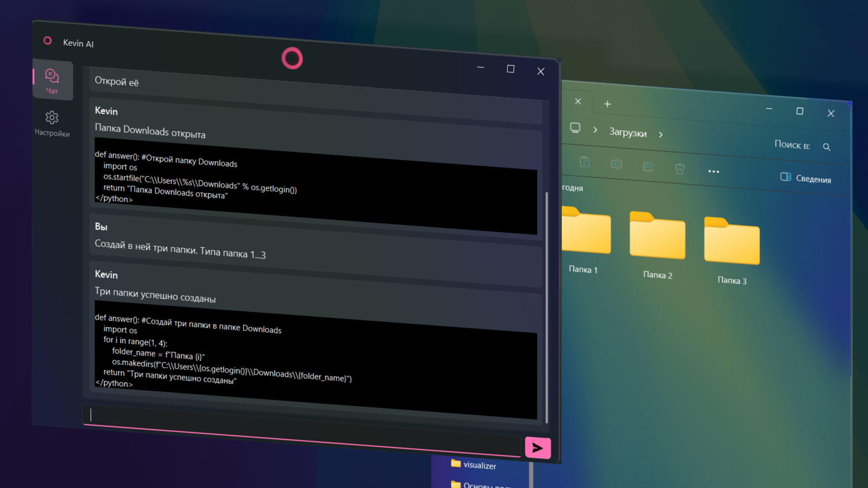
Task: Click the This PC monitor breadcrumb icon
Action: click(x=575, y=128)
